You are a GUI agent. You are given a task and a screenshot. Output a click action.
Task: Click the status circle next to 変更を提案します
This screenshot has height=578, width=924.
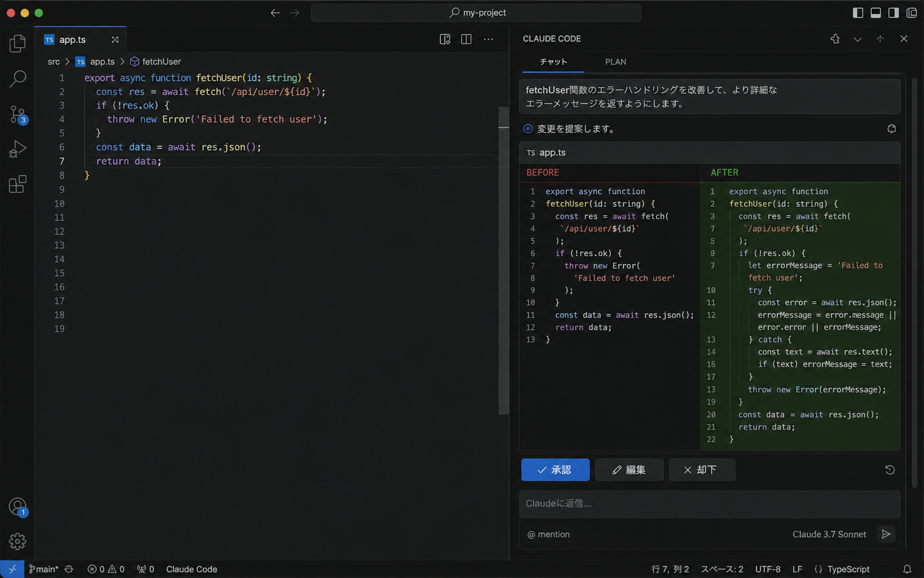point(528,129)
